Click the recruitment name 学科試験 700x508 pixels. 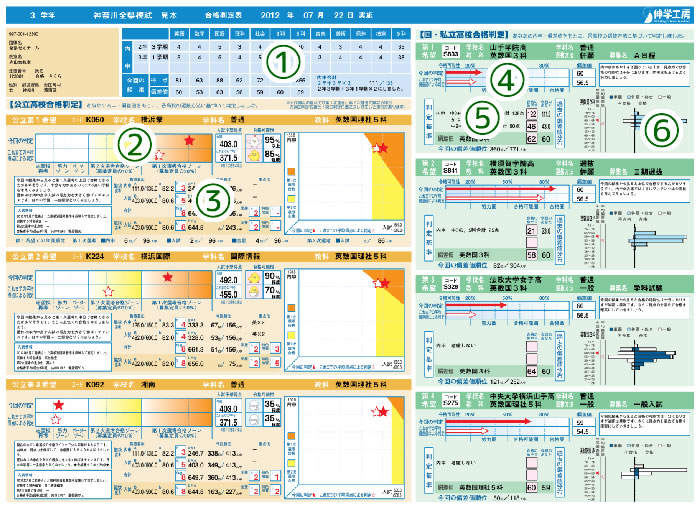point(648,288)
